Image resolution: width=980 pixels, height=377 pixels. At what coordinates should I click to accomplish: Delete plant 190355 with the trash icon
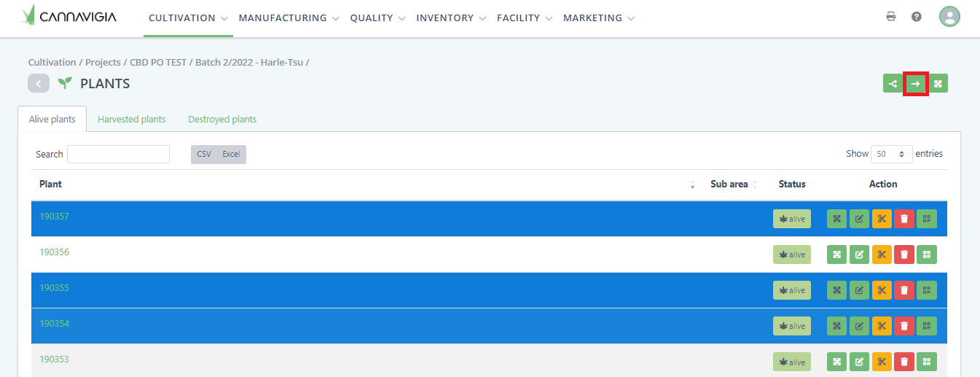(x=904, y=290)
